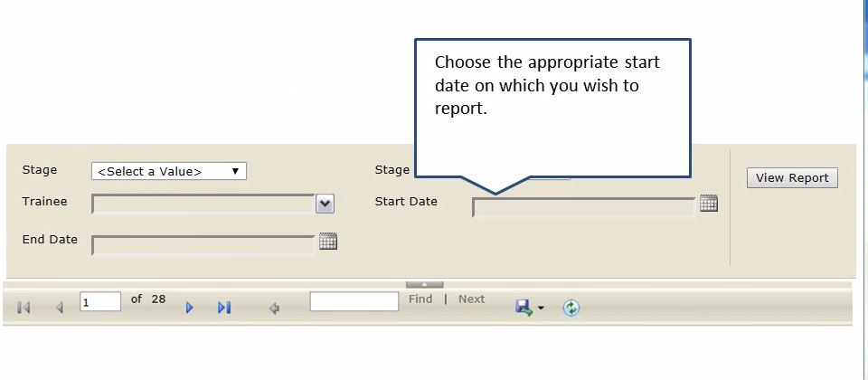Refresh the report with the green icon
The image size is (868, 380).
point(571,308)
